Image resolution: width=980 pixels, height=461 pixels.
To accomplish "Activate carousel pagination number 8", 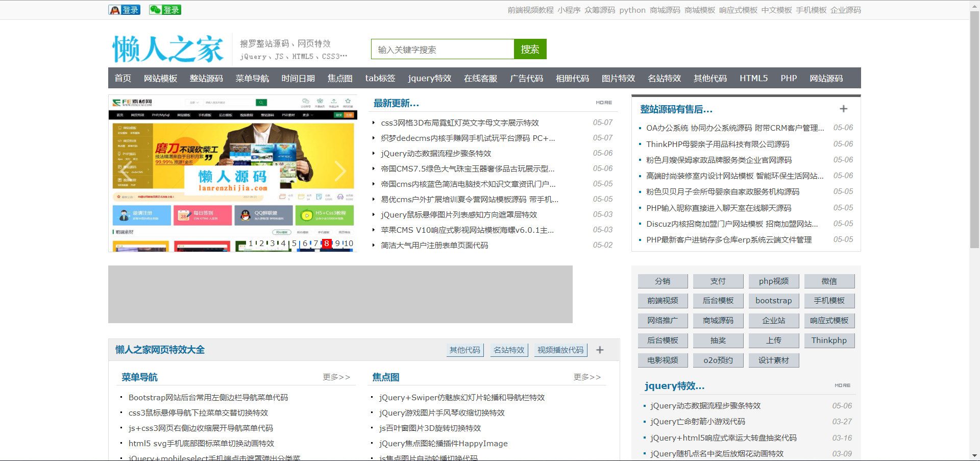I will (x=326, y=244).
